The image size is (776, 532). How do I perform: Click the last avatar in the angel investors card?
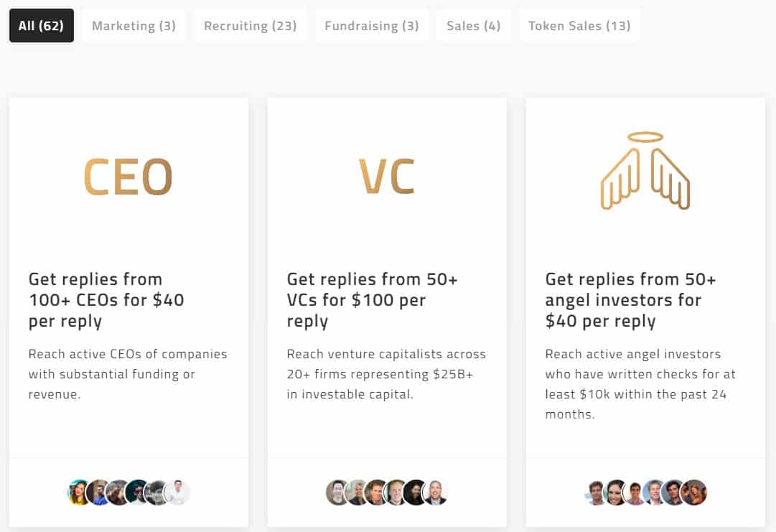pos(694,493)
